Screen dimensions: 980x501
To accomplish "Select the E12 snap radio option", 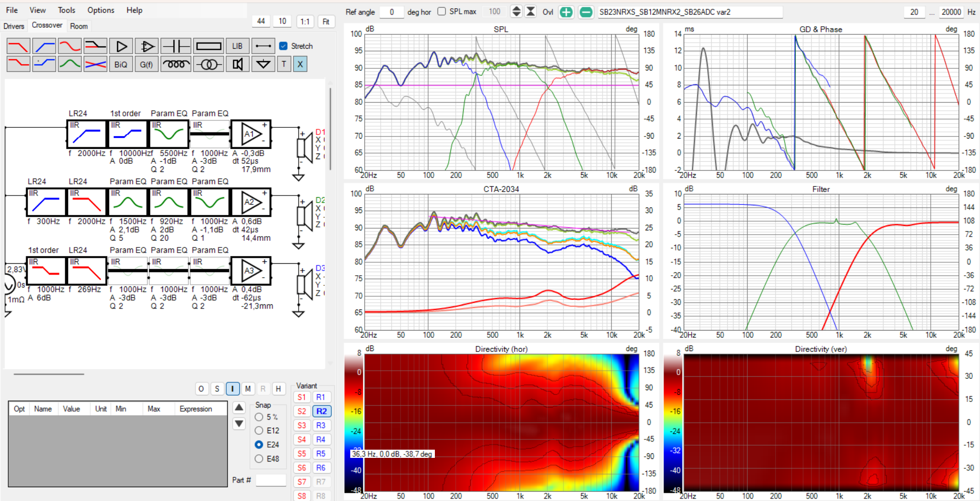I will [259, 431].
